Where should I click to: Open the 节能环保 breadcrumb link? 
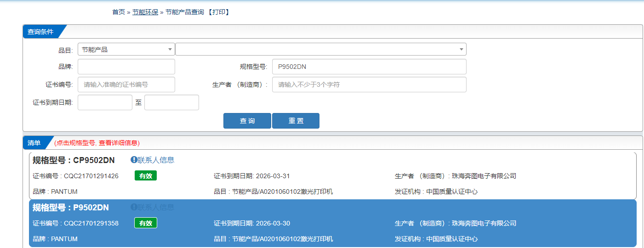click(145, 12)
